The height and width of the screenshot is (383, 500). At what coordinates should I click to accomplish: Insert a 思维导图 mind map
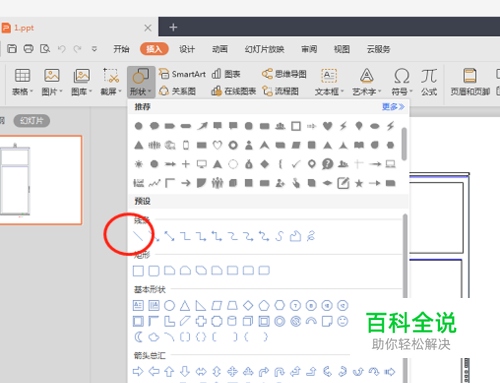coord(284,74)
